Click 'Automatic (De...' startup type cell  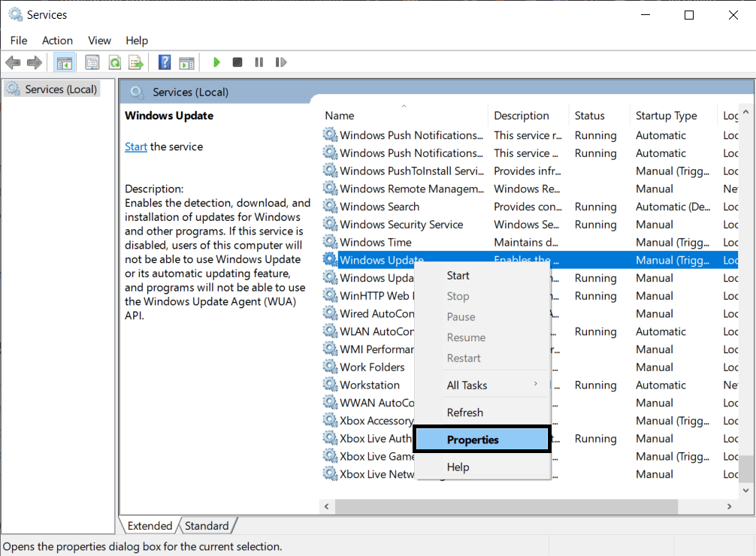tap(673, 207)
